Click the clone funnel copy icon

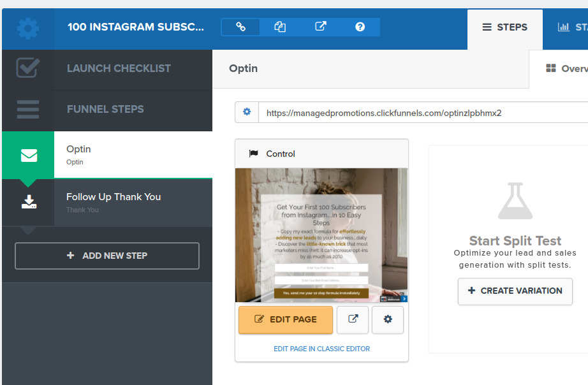280,27
